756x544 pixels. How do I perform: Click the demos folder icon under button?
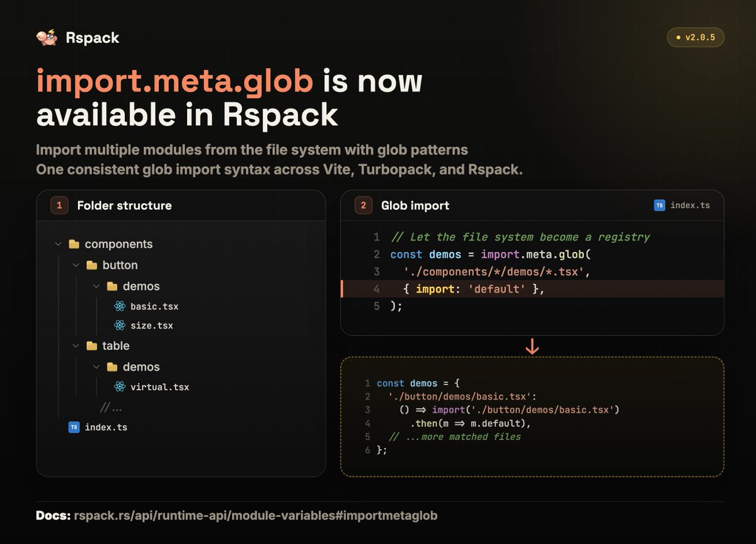(112, 286)
